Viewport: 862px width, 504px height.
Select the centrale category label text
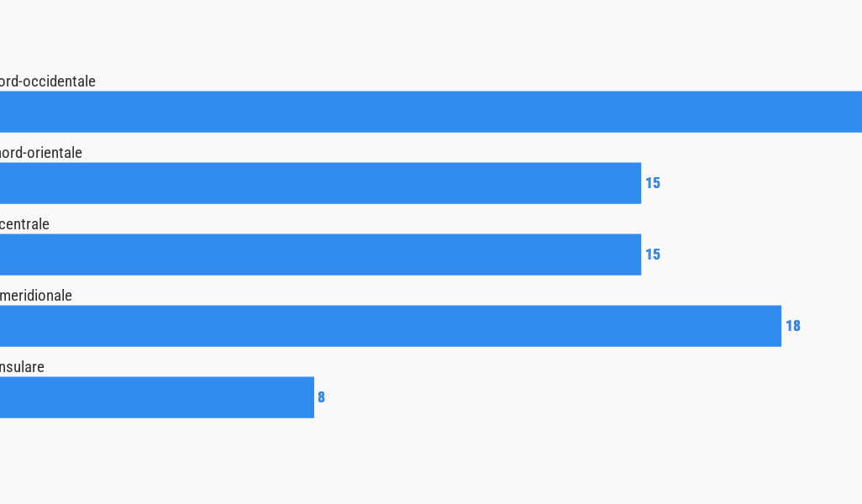click(24, 224)
